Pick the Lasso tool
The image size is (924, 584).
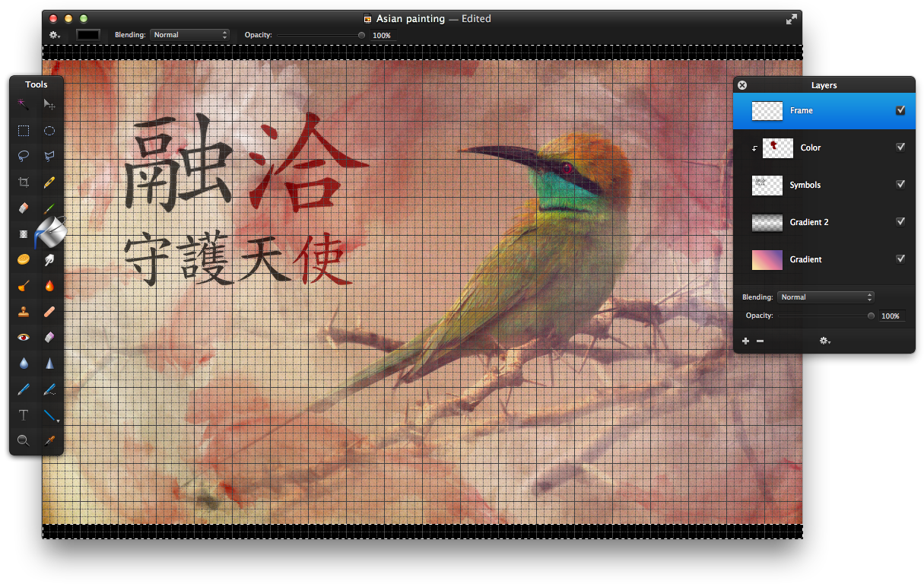click(x=24, y=156)
